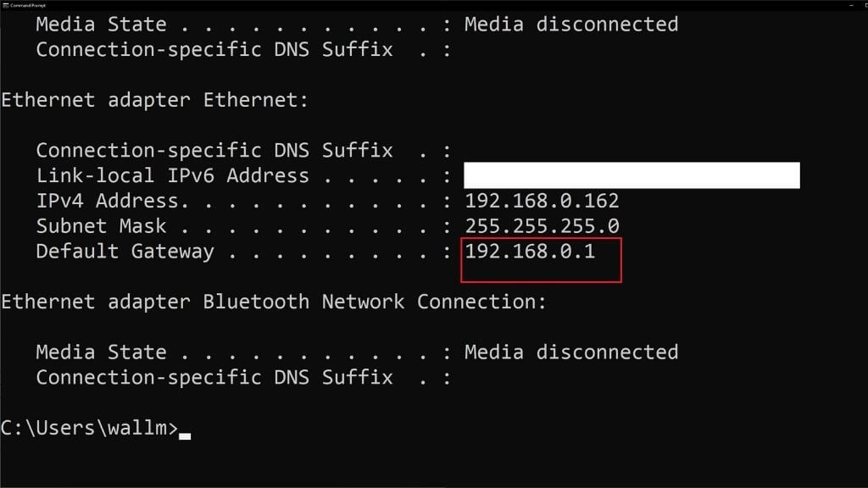Click the "Subnet Mask" label
The image size is (868, 488).
pos(101,226)
